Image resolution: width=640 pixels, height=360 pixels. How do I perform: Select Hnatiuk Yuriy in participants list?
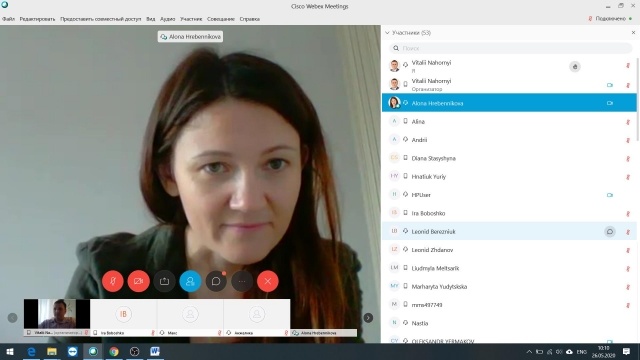tap(509, 177)
